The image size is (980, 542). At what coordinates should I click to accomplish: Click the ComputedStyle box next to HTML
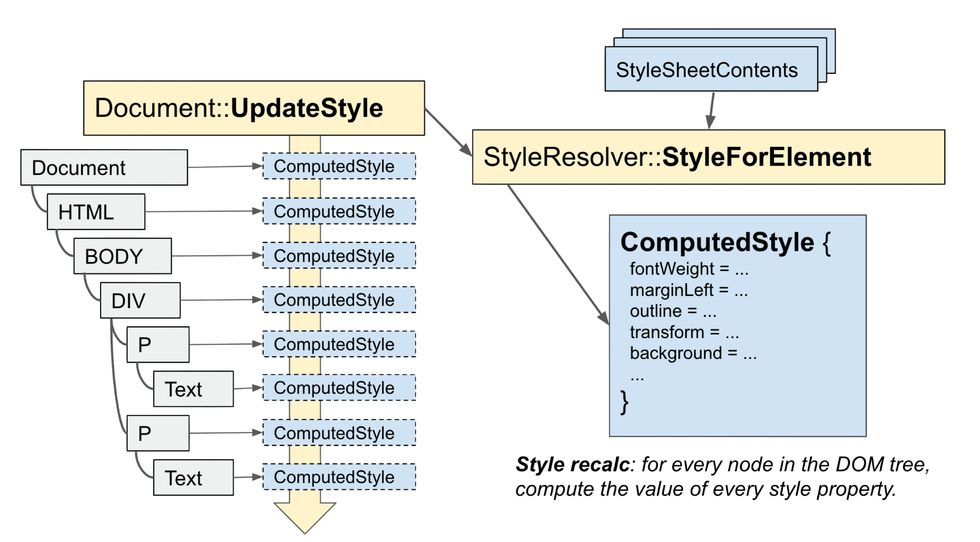pos(339,211)
